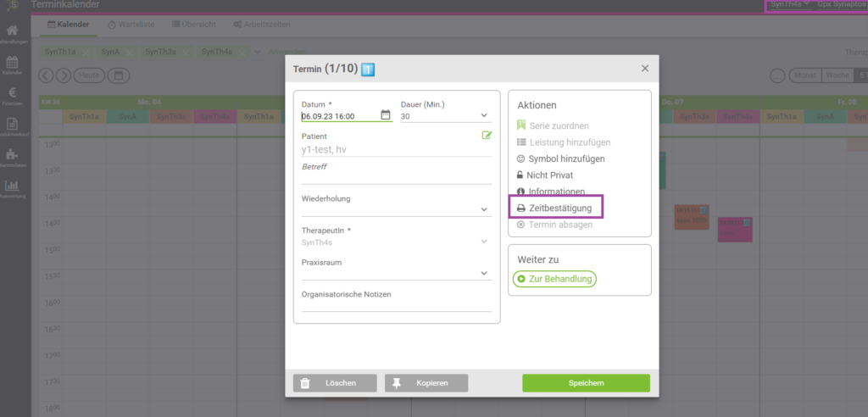Switch to the Kalender tab
Image resolution: width=868 pixels, height=417 pixels.
[69, 25]
